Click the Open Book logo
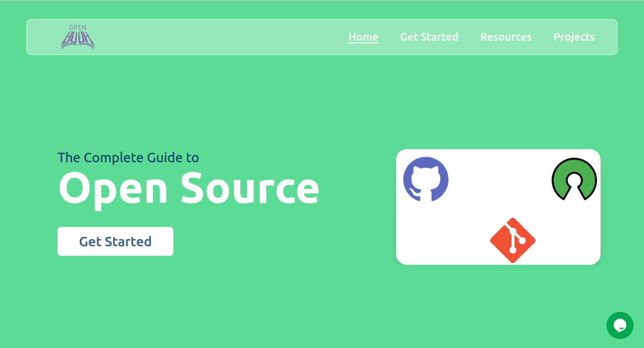Screen dimensions: 644x348 (78, 37)
